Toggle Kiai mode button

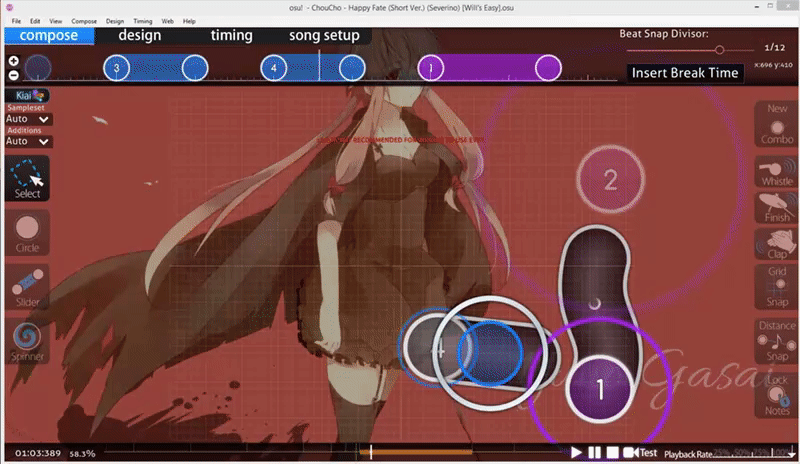pyautogui.click(x=28, y=95)
